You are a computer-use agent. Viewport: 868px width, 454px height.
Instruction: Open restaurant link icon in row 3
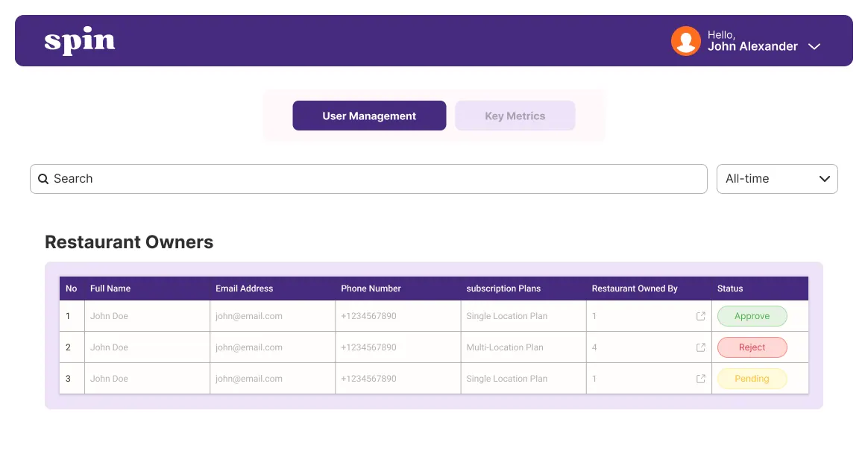(701, 379)
